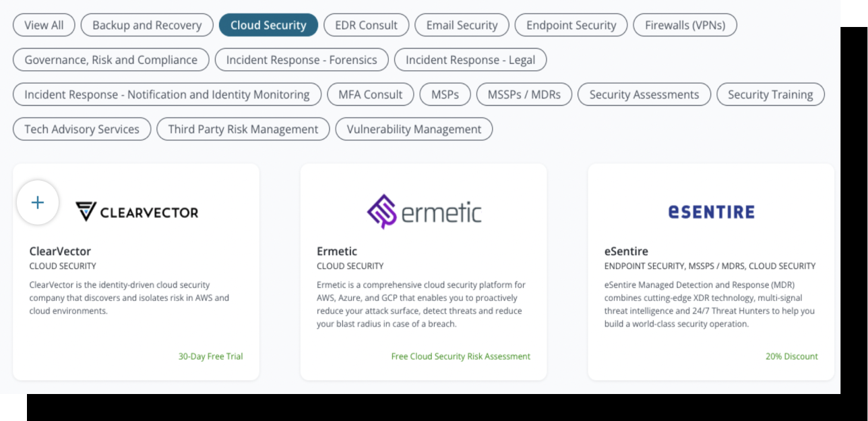This screenshot has width=868, height=421.
Task: Filter by Security Assessments
Action: click(x=644, y=94)
